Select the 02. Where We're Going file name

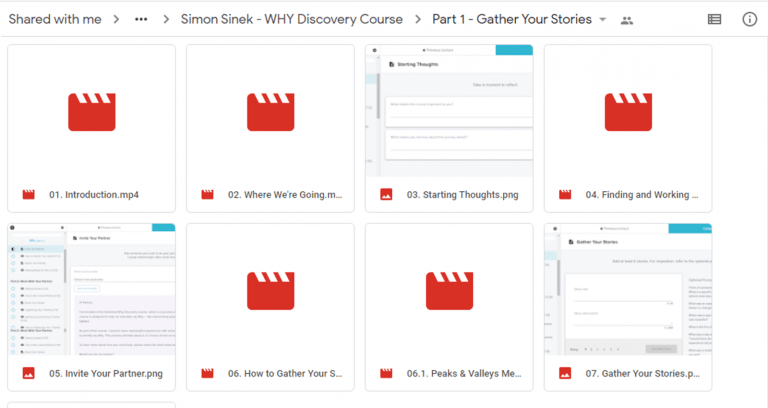(285, 194)
